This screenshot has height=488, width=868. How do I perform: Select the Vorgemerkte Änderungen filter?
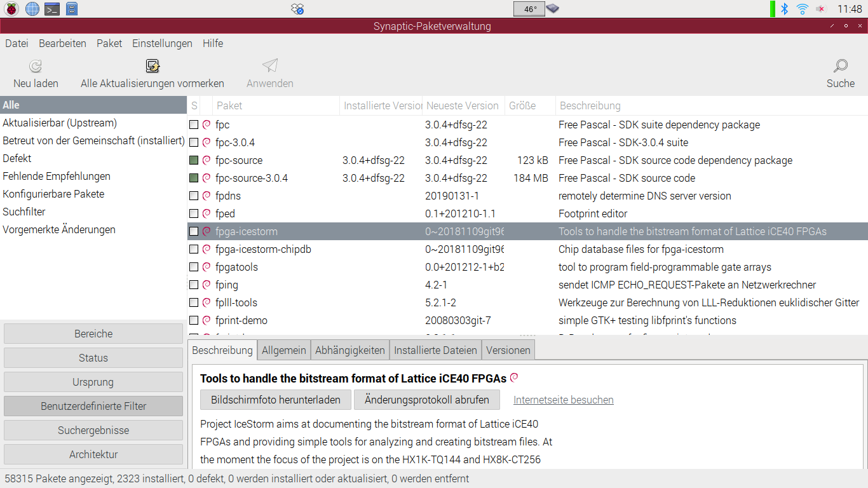59,229
